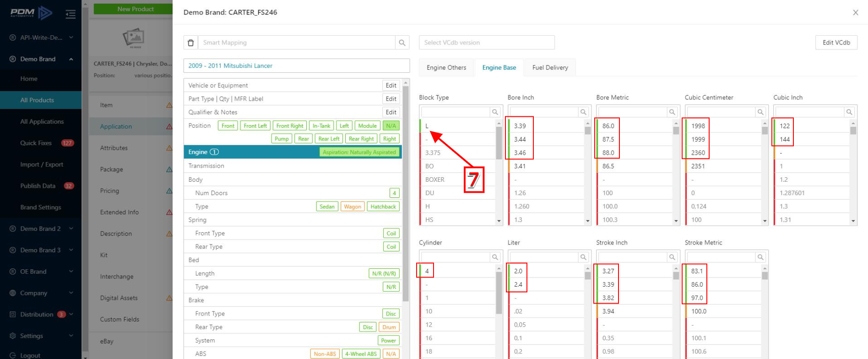Viewport: 868px width, 359px height.
Task: Click Edit for Part Type Qty MFR Label
Action: point(391,99)
